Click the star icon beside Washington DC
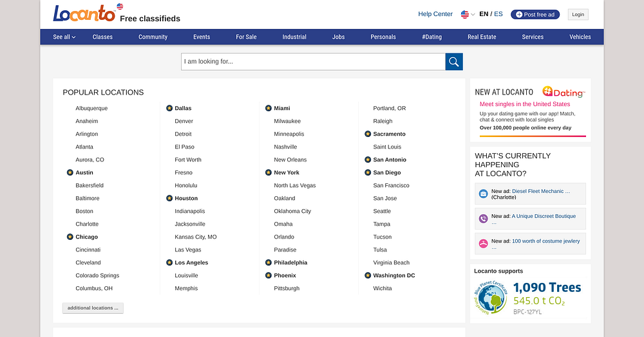Viewport: 644px width, 337px height. [x=368, y=275]
